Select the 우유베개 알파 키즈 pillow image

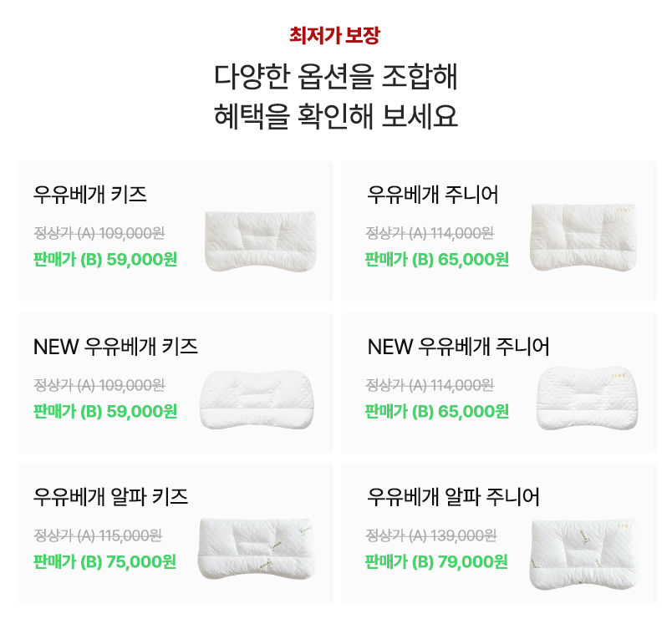(x=257, y=549)
